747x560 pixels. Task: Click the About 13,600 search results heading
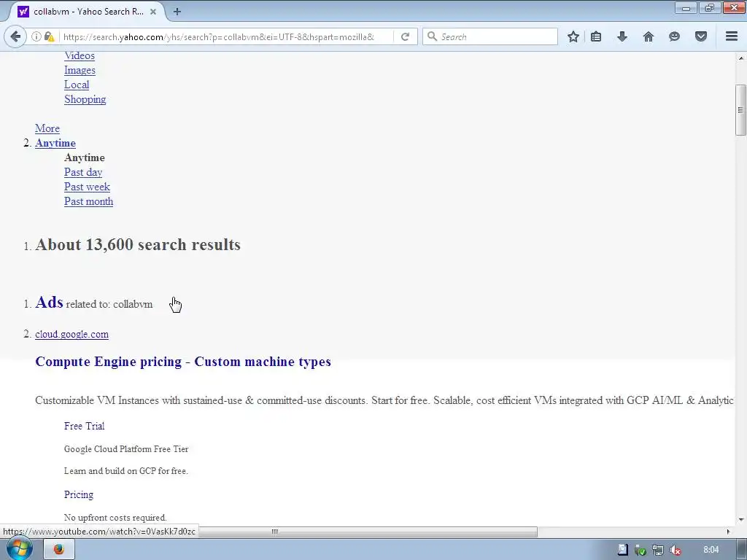(x=138, y=245)
